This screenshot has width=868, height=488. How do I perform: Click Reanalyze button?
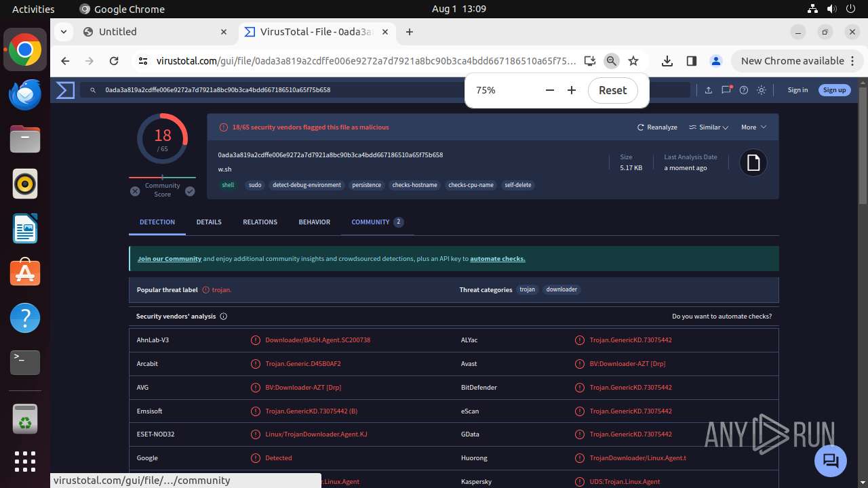coord(657,127)
